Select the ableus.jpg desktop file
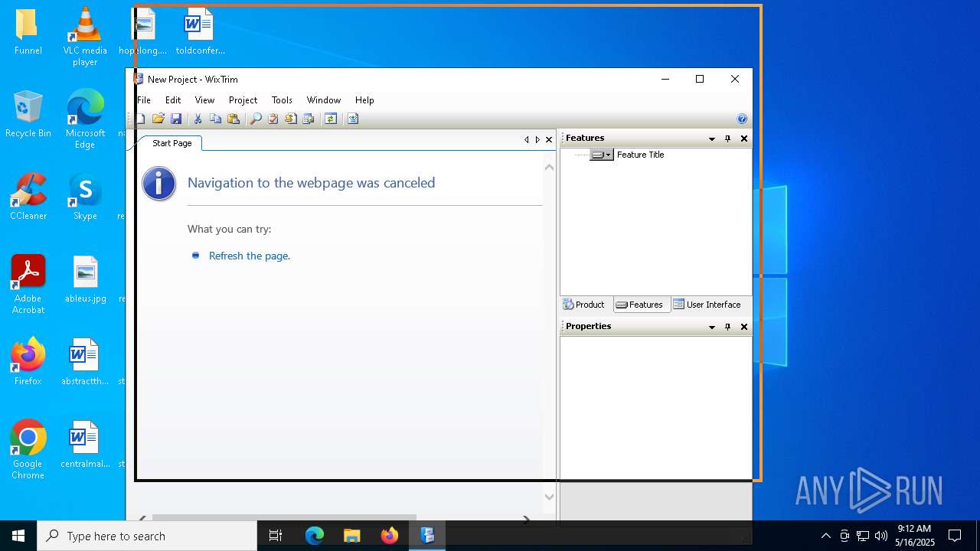The width and height of the screenshot is (980, 551). 85,279
